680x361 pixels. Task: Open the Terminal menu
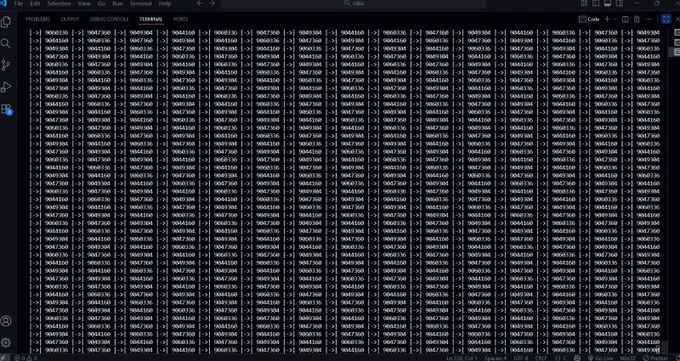(x=141, y=3)
